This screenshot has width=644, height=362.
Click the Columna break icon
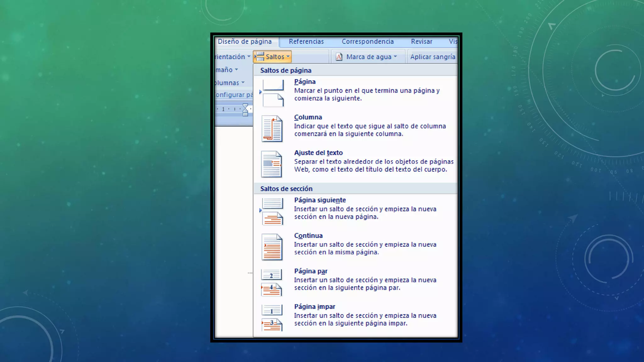272,129
